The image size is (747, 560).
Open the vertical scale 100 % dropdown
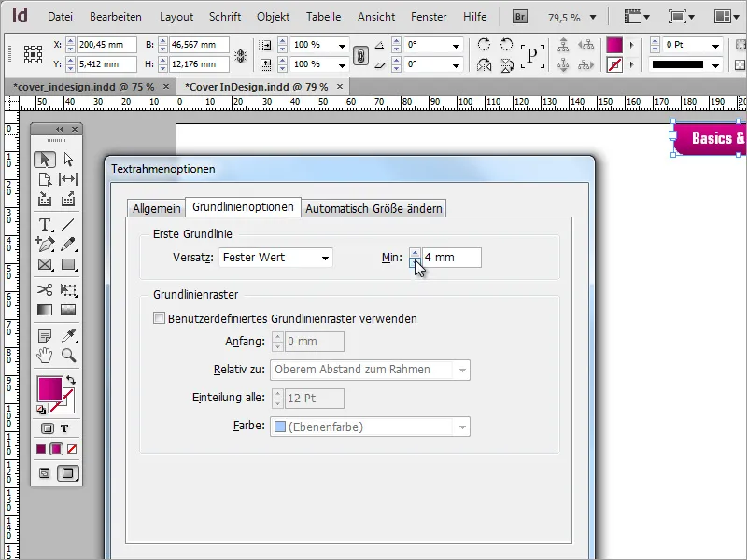pyautogui.click(x=342, y=65)
